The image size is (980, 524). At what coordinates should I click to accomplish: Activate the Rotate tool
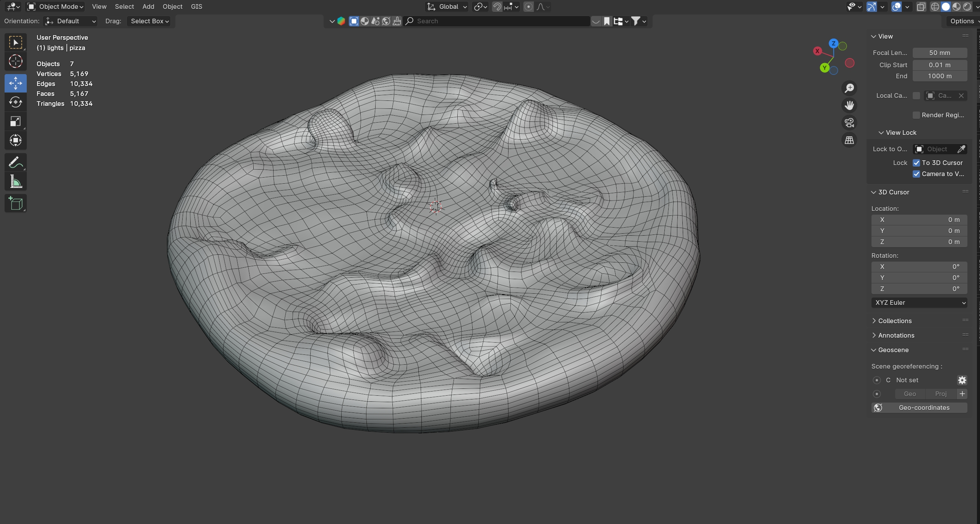point(15,102)
